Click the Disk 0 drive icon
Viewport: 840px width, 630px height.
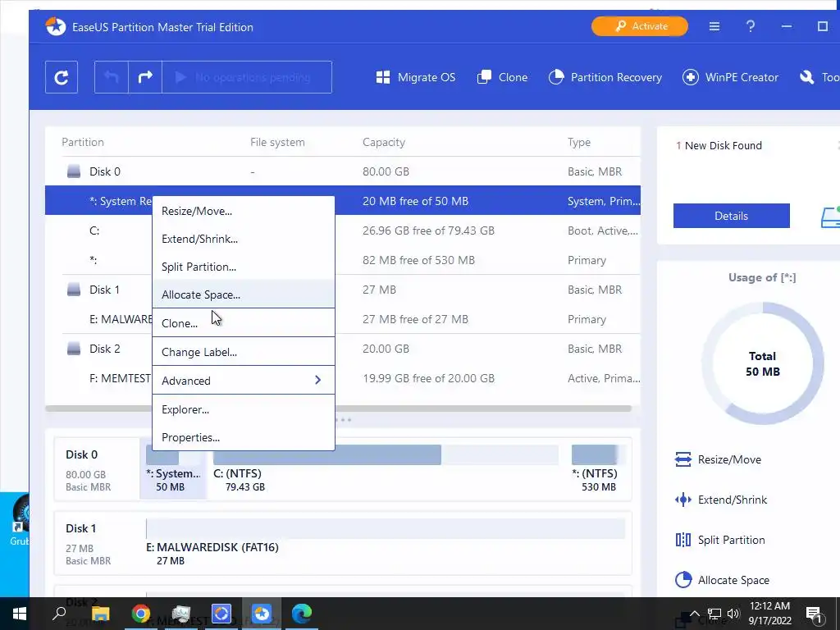pos(74,171)
